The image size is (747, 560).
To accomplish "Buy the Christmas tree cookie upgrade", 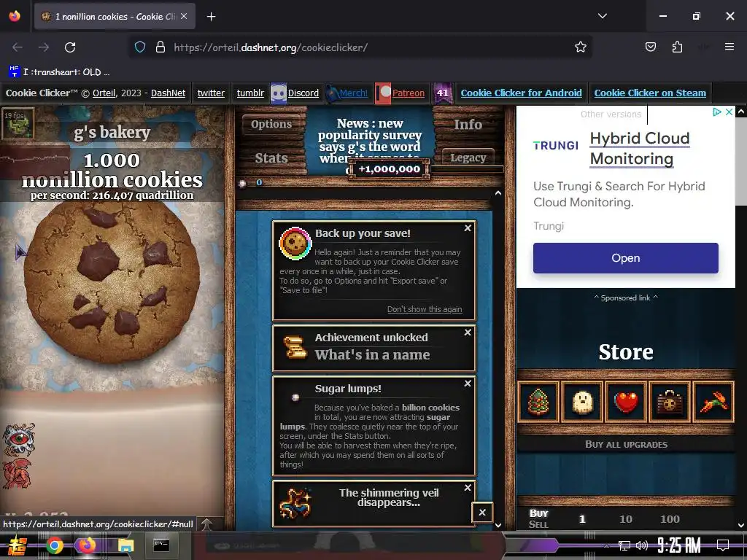I will [538, 402].
